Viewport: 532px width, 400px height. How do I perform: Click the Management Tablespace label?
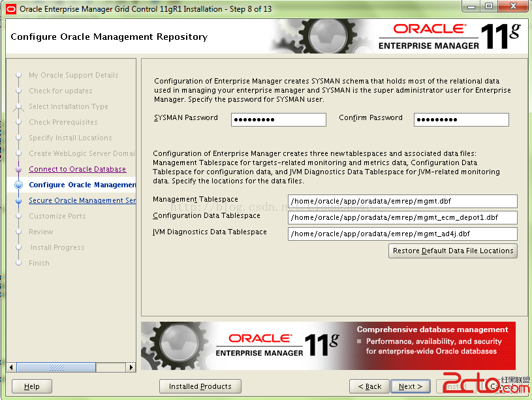pos(195,199)
